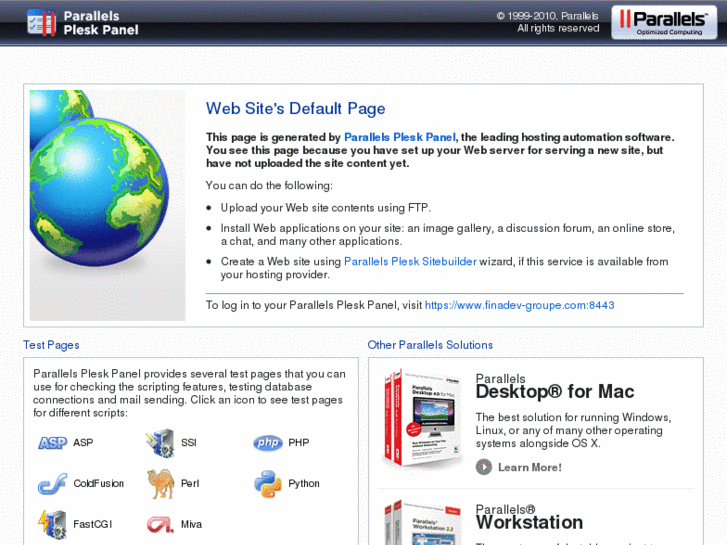Click the Web Site's Default Page heading
727x545 pixels.
coord(295,109)
